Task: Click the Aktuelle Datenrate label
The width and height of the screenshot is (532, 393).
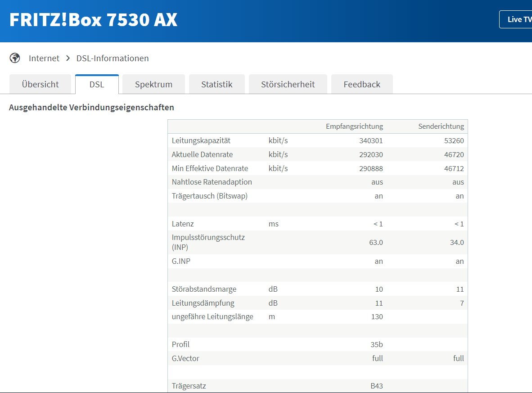Action: [202, 154]
